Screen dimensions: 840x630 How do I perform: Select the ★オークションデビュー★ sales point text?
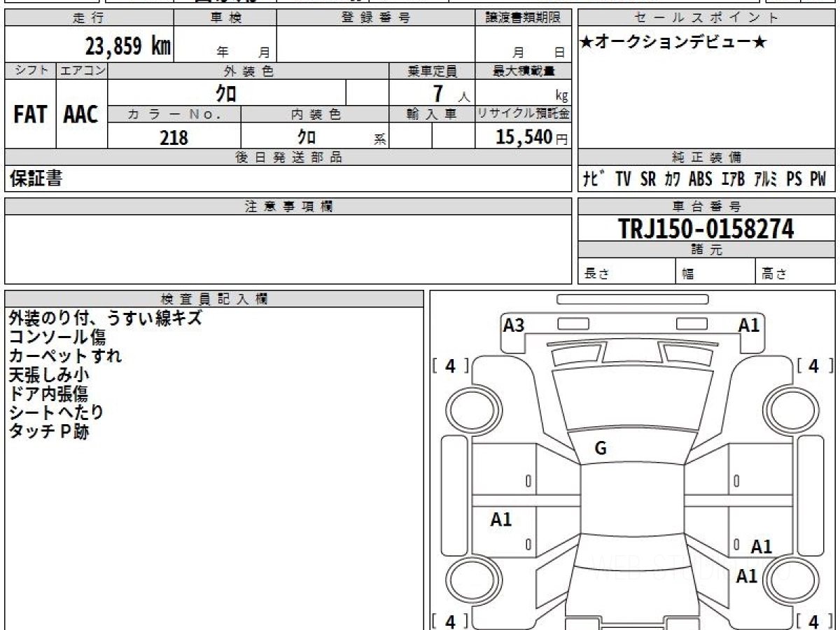[x=673, y=43]
